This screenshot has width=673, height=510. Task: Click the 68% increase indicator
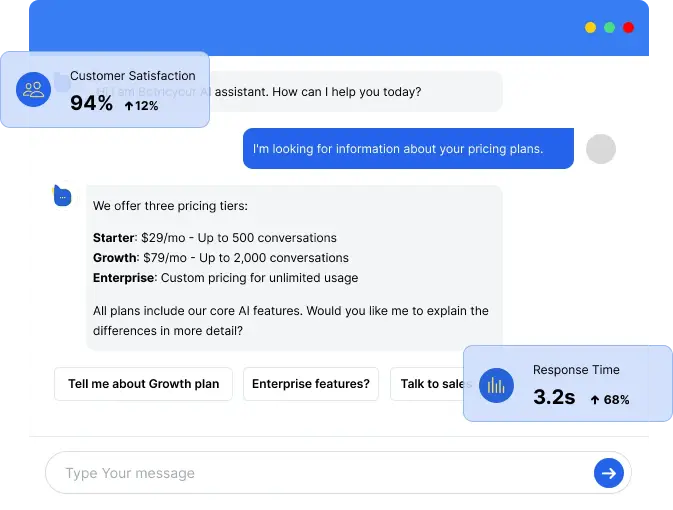pos(610,399)
